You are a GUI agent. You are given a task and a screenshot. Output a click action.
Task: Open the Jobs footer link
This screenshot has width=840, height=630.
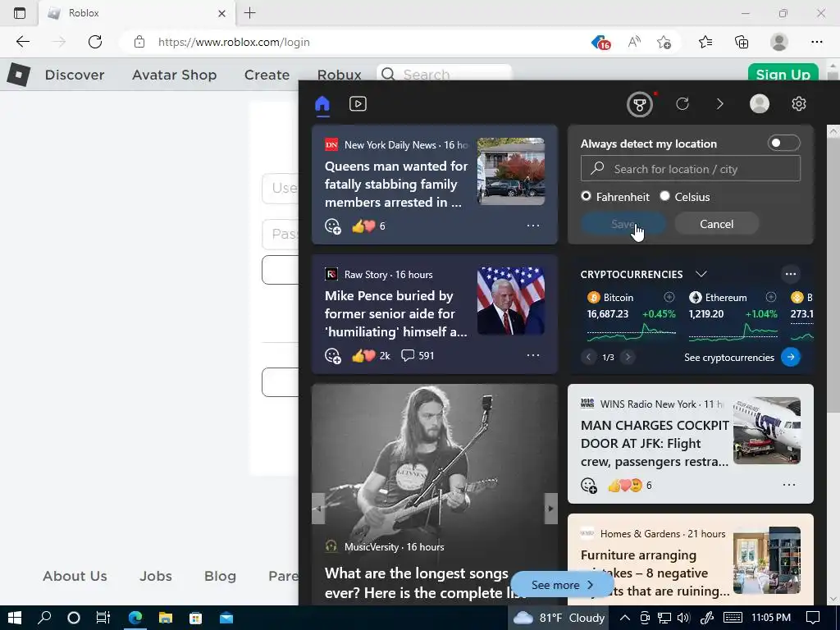pyautogui.click(x=156, y=576)
